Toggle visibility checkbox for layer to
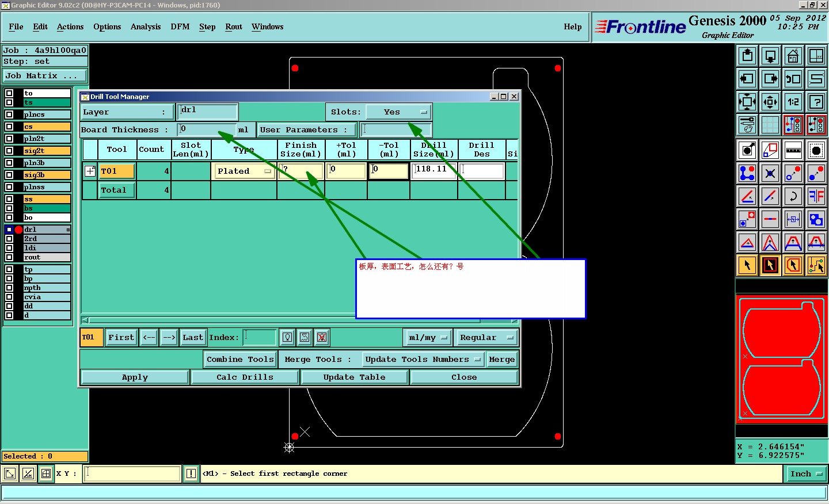829x504 pixels. (9, 93)
